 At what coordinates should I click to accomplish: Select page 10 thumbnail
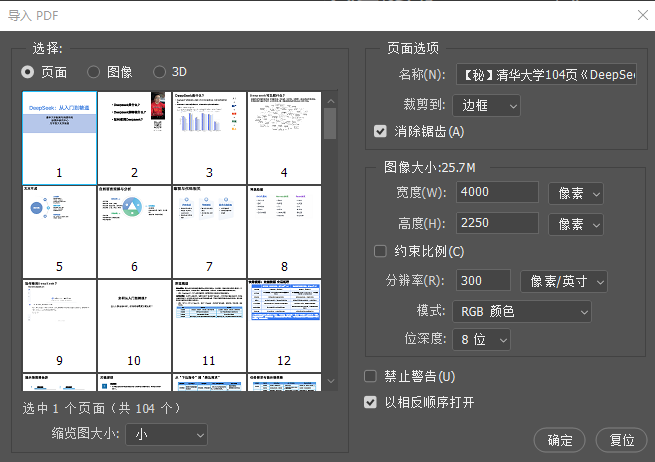pyautogui.click(x=135, y=326)
